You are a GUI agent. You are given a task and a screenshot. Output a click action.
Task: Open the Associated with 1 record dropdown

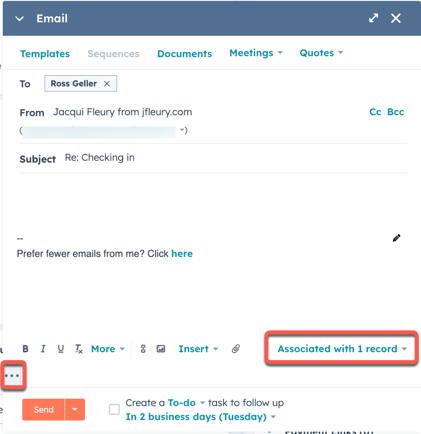coord(342,349)
